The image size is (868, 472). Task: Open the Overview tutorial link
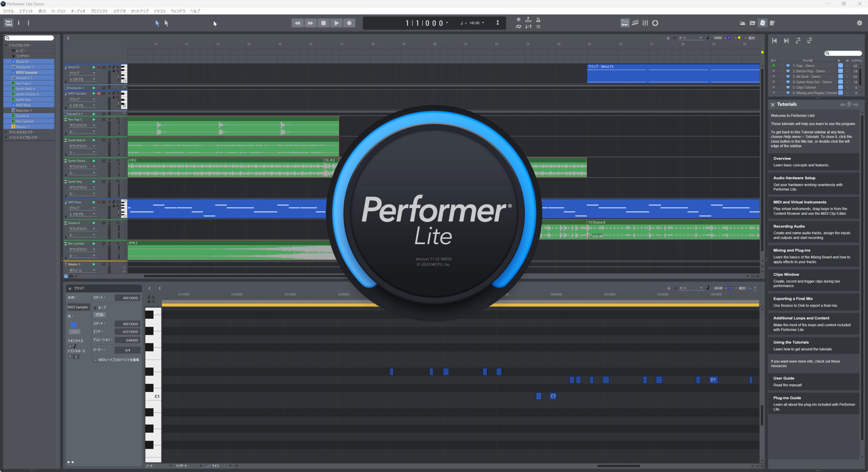(x=814, y=162)
